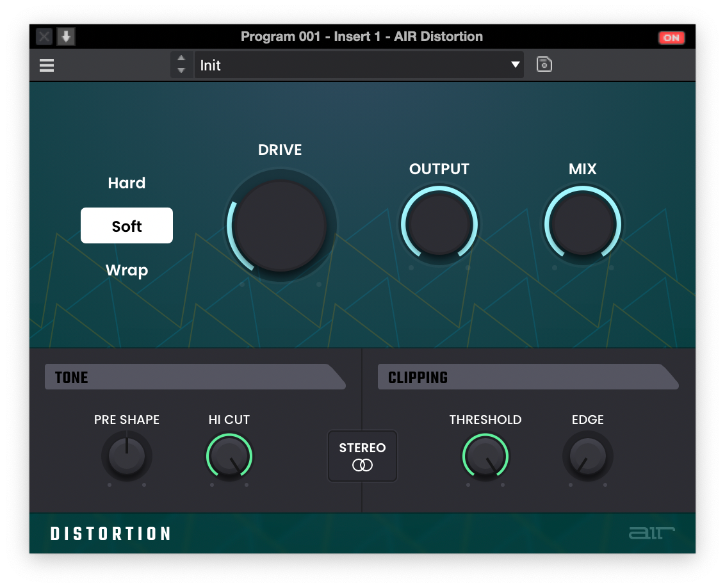Click the TONE section header
The image size is (725, 588).
pyautogui.click(x=195, y=377)
